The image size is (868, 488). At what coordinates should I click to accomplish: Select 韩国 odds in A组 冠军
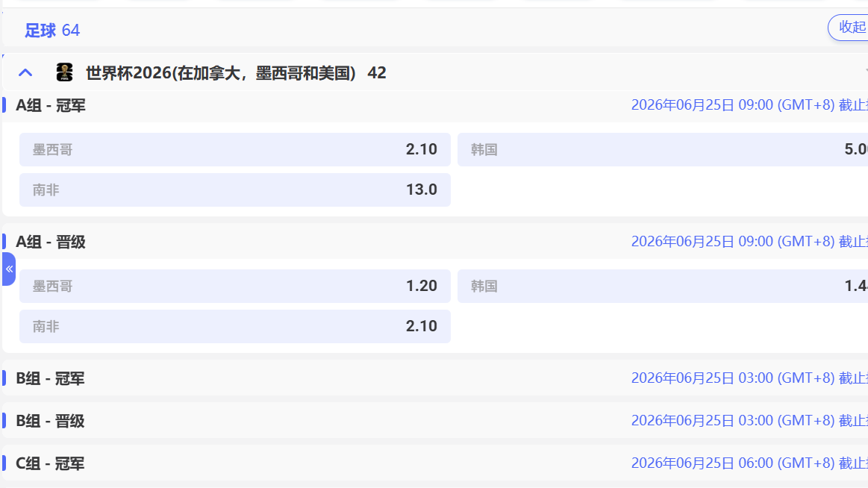coord(663,149)
